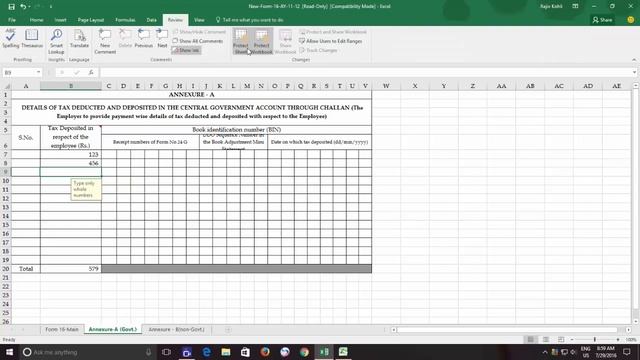Click the ANNEXURE - A title cell
Image resolution: width=640 pixels, height=360 pixels.
(x=191, y=94)
